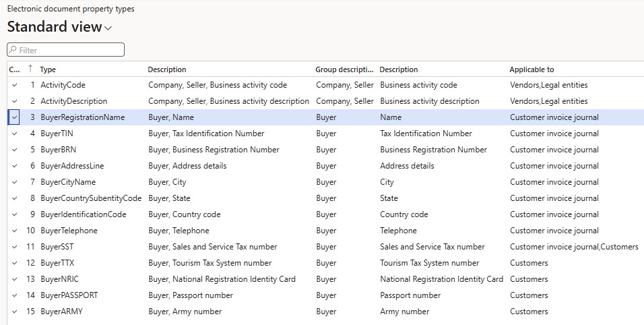
Task: Select the BuyerSST type cell
Action: pyautogui.click(x=57, y=247)
